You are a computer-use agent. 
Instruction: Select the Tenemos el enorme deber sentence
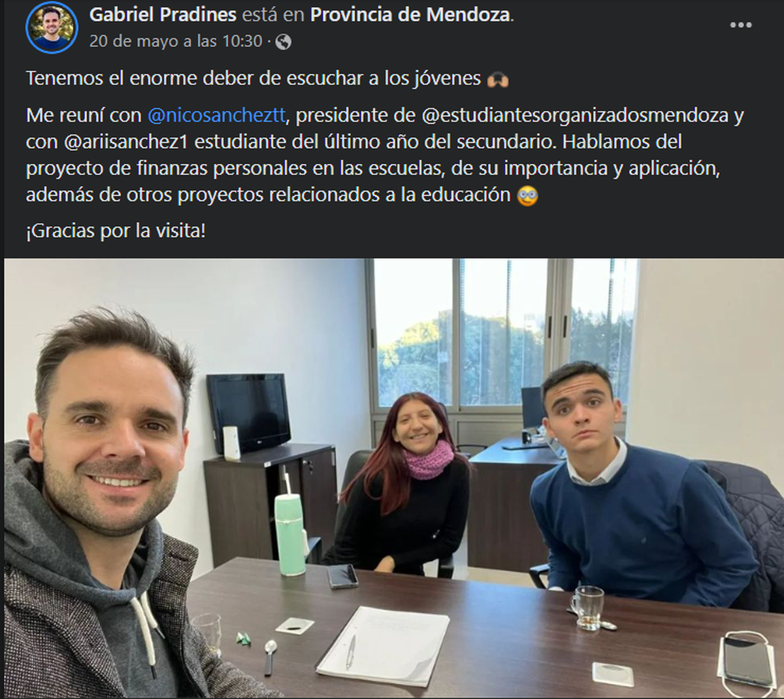[253, 79]
